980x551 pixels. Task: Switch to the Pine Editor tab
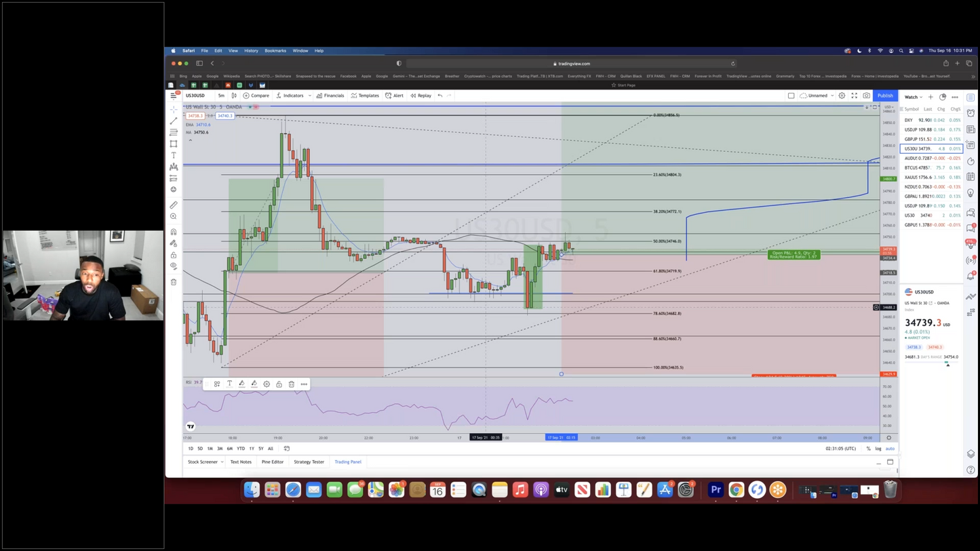[272, 462]
